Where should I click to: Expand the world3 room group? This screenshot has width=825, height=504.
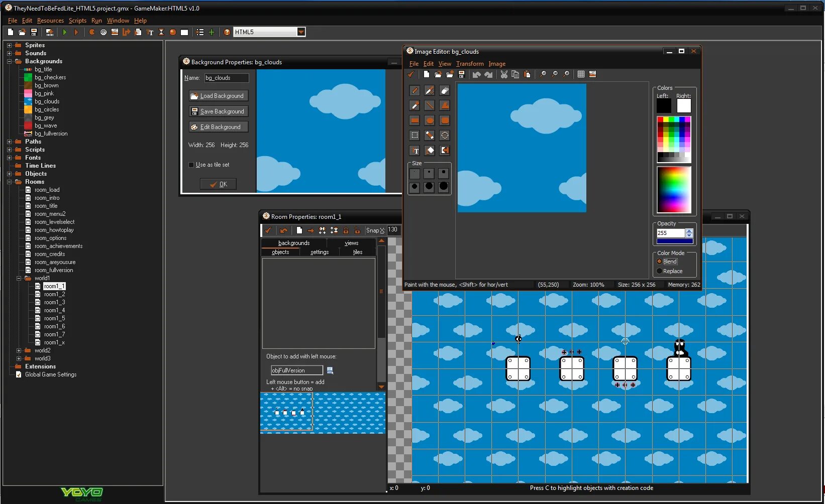click(19, 358)
